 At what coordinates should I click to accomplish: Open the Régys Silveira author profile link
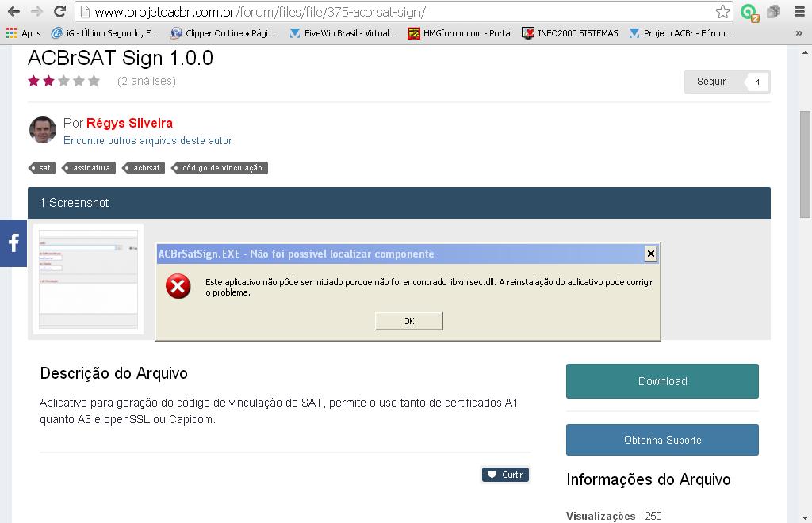coord(129,123)
